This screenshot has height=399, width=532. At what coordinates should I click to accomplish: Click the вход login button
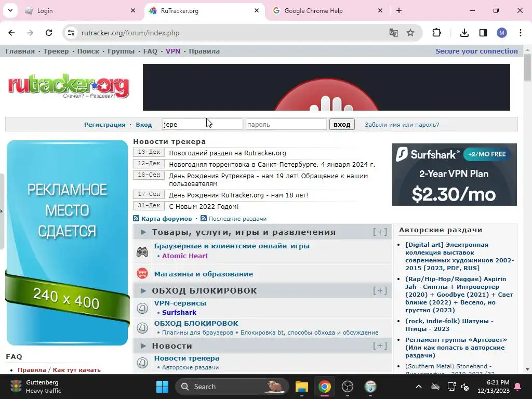[x=342, y=124]
